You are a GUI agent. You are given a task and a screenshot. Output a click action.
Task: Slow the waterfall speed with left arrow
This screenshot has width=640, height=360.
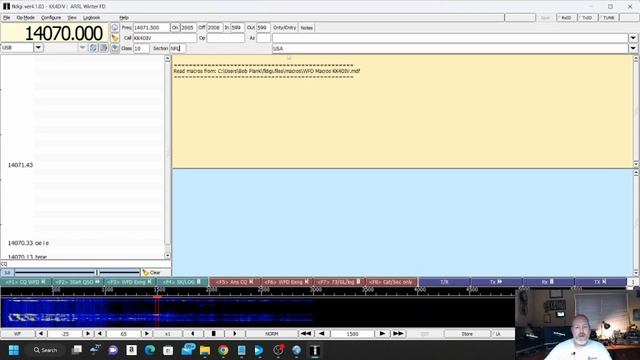(x=193, y=334)
